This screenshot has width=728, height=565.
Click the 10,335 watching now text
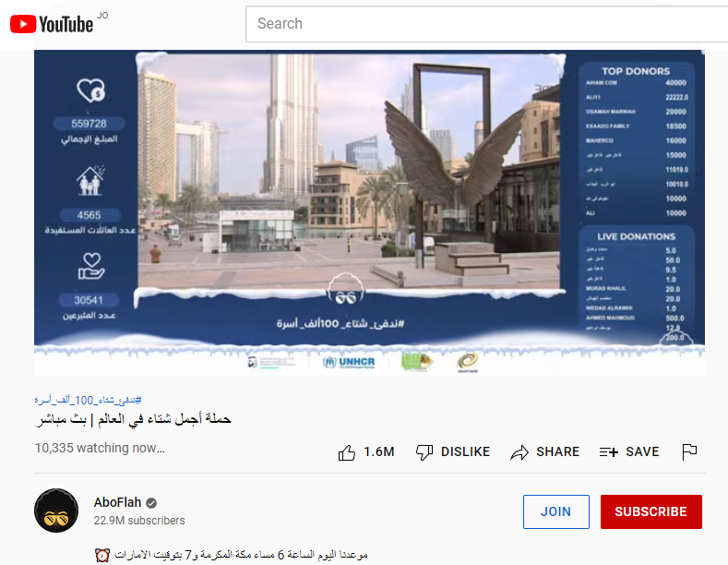click(100, 448)
